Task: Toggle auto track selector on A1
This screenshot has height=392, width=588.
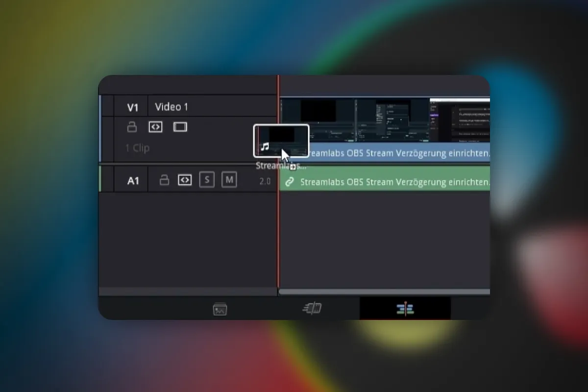Action: pyautogui.click(x=185, y=180)
